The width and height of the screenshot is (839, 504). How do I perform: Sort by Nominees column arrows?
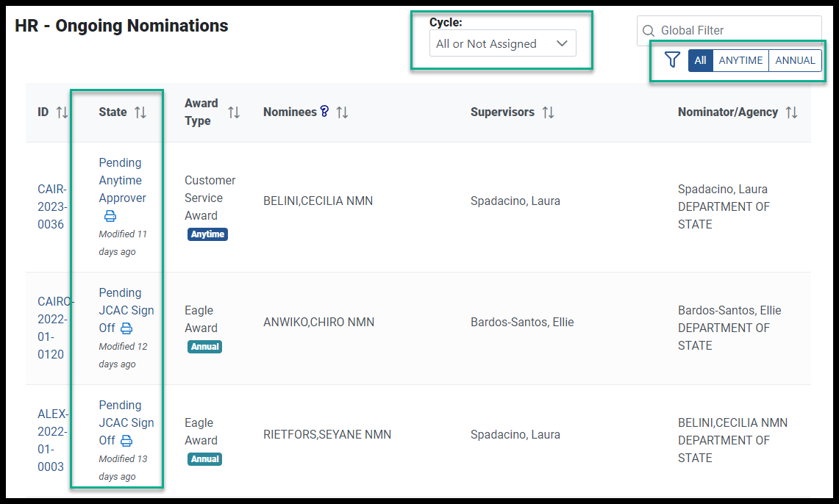(343, 112)
